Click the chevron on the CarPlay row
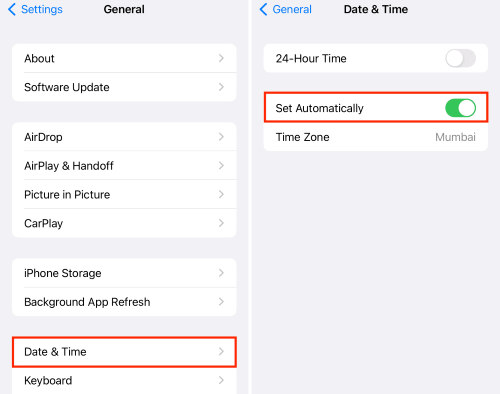 (x=221, y=223)
